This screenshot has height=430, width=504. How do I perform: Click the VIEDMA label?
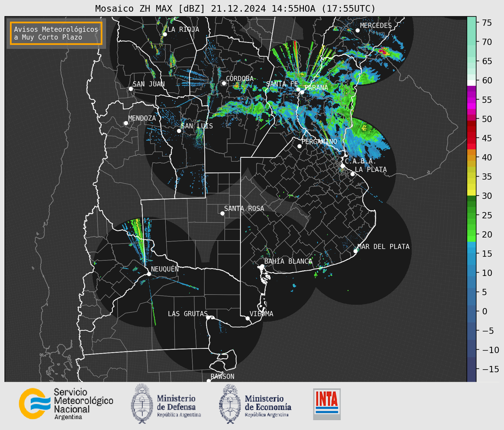pyautogui.click(x=261, y=314)
